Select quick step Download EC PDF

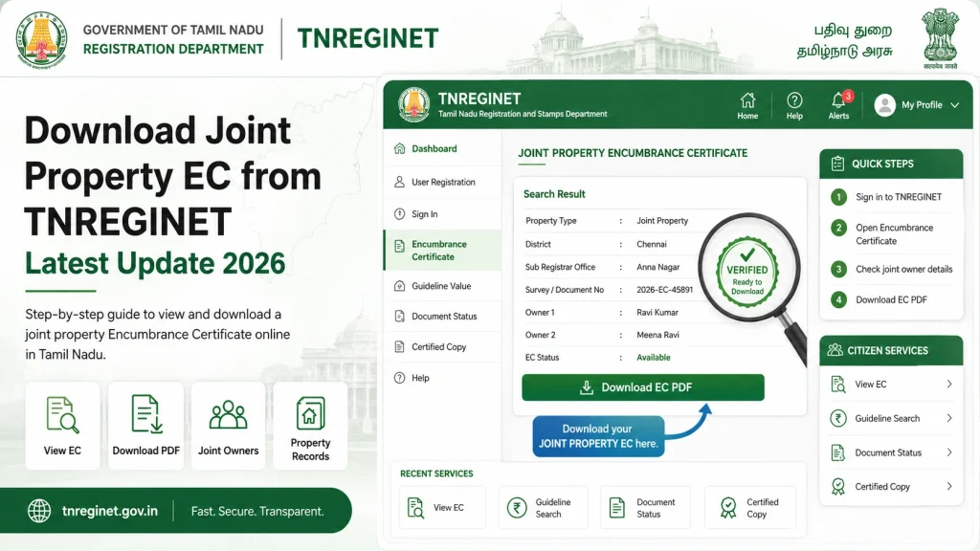(891, 299)
